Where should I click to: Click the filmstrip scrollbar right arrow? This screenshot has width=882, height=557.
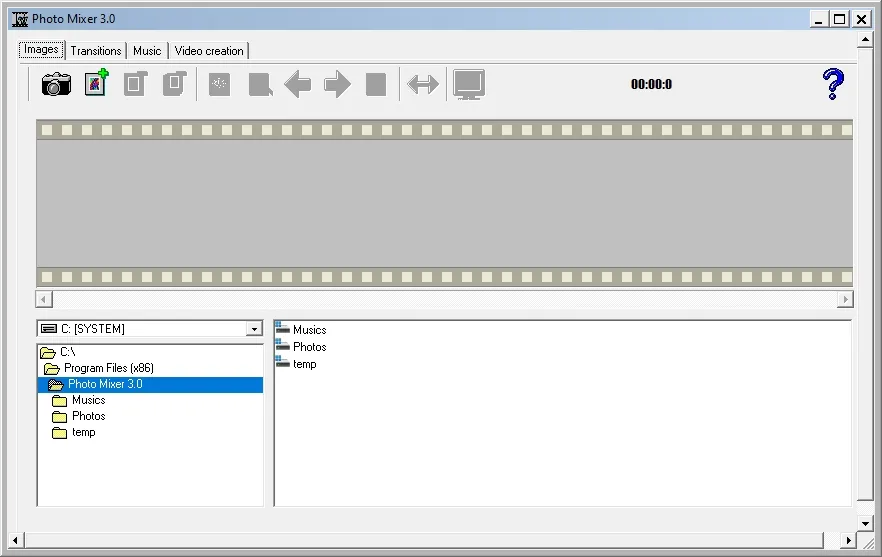coord(845,299)
